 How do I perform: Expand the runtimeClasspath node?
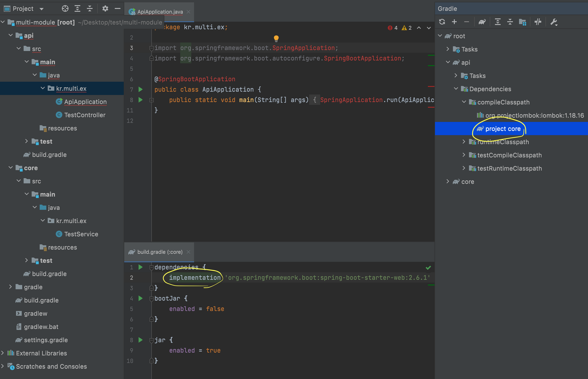[464, 142]
